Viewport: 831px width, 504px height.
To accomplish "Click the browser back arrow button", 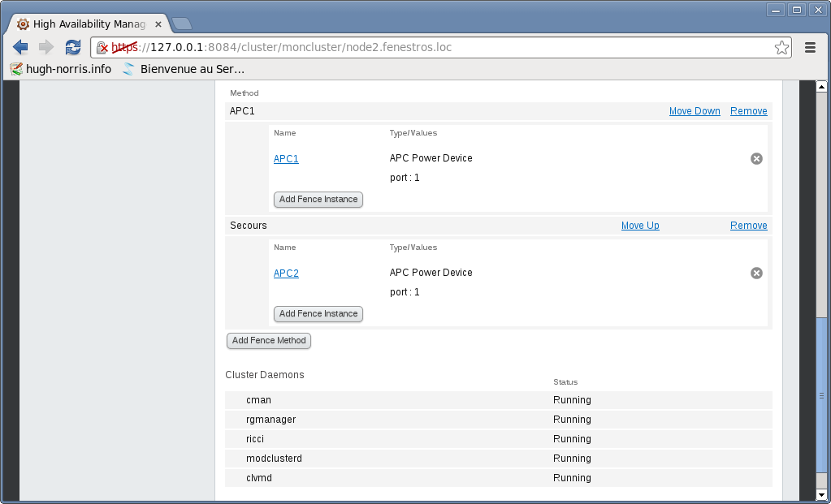I will pyautogui.click(x=20, y=47).
